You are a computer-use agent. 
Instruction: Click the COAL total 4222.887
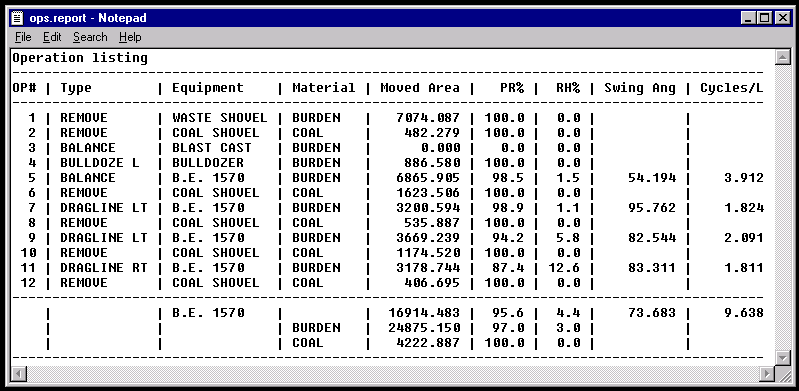(x=428, y=343)
